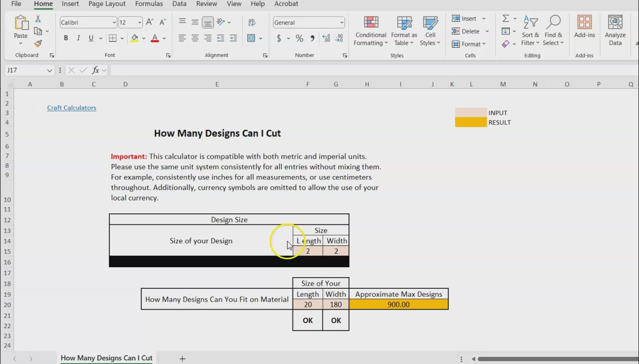639x364 pixels.
Task: Click the Increase Font Size icon
Action: [x=150, y=22]
